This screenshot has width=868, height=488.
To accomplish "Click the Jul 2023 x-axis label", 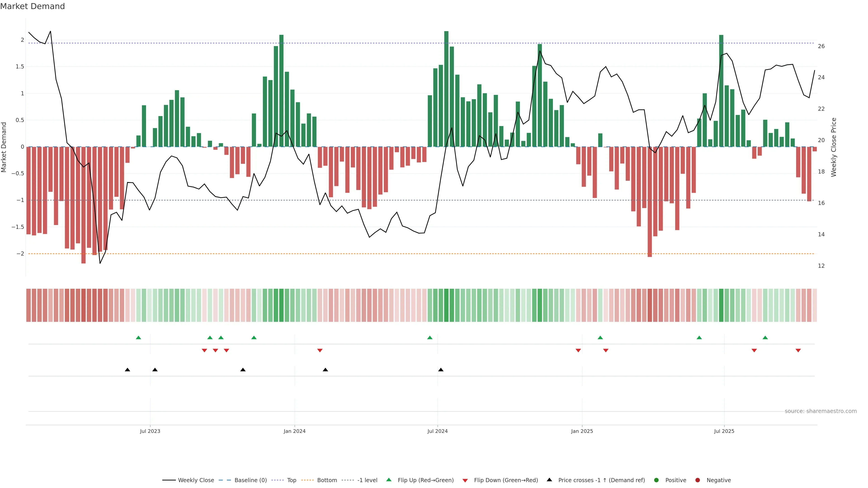I will [150, 432].
